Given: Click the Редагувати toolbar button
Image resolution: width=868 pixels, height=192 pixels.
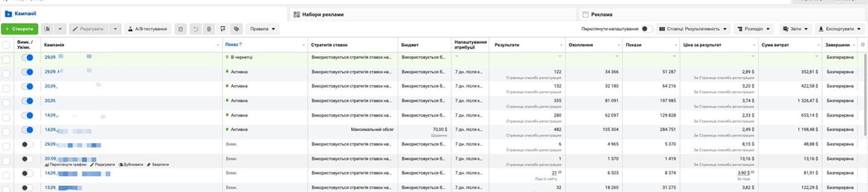Looking at the screenshot, I should (x=89, y=29).
